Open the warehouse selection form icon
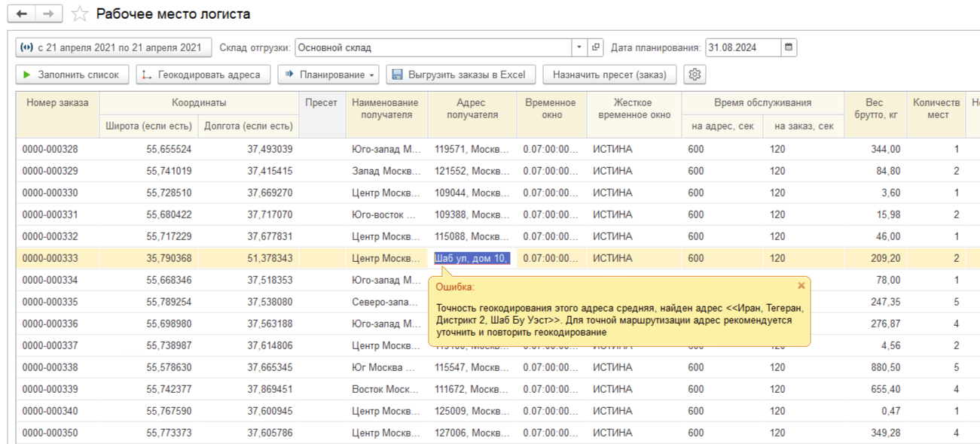 click(x=596, y=47)
